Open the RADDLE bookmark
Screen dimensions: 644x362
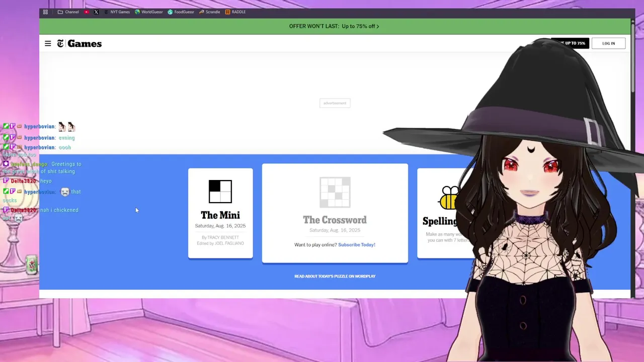pos(235,12)
